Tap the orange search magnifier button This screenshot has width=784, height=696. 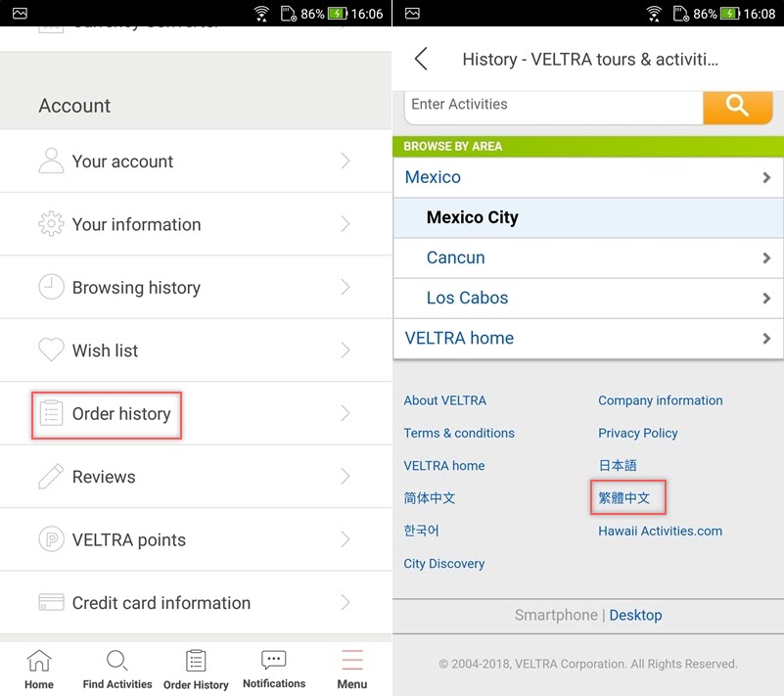(x=737, y=107)
